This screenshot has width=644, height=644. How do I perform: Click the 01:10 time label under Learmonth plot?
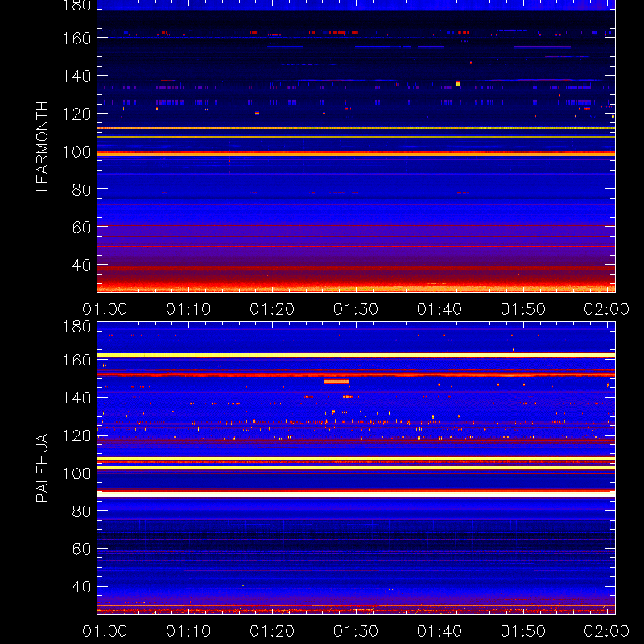point(188,309)
